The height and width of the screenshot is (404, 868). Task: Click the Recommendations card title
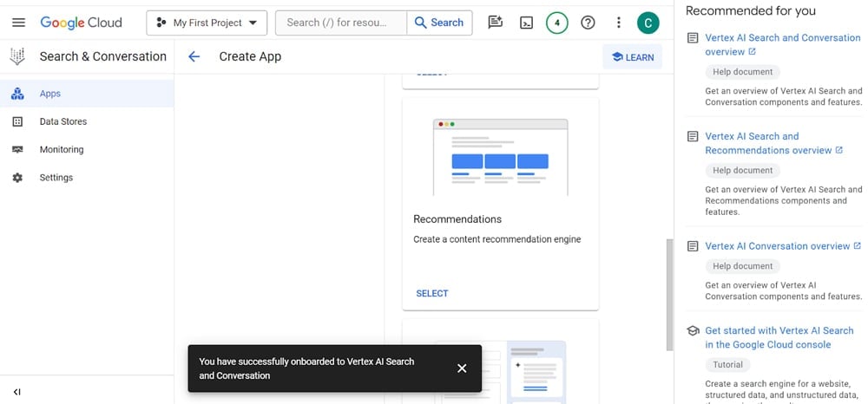point(457,218)
